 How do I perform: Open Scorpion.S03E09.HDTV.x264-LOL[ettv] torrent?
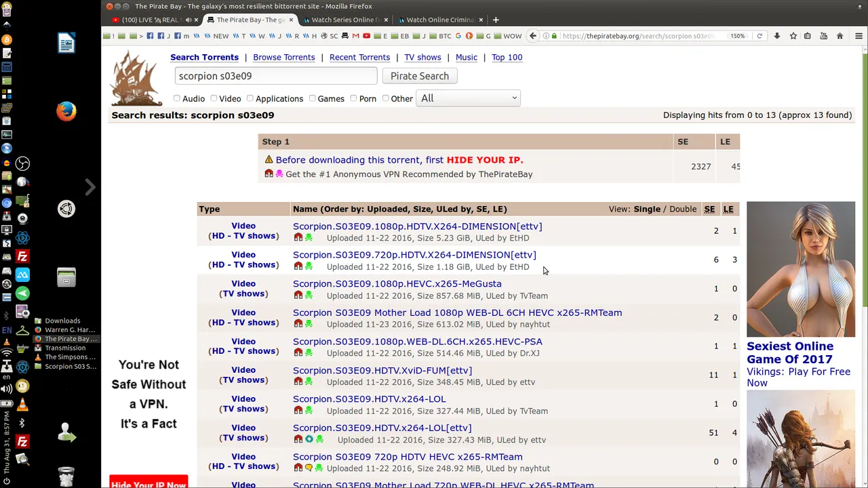(x=382, y=428)
